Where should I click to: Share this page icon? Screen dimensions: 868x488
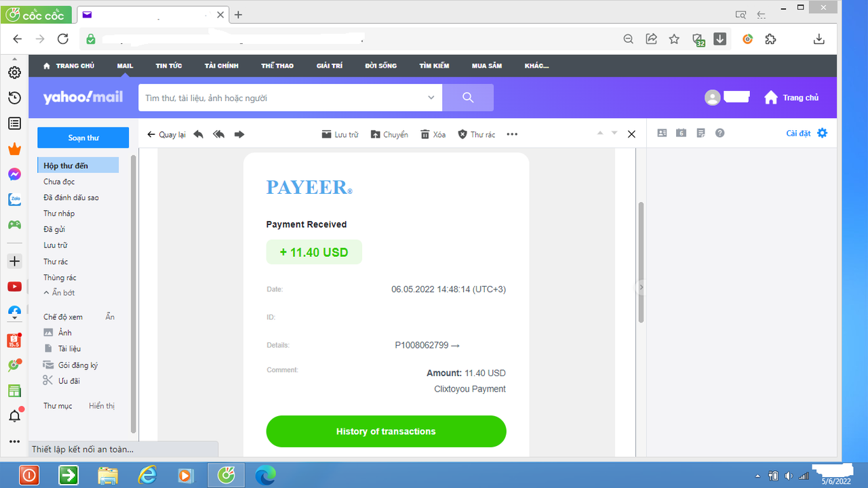point(651,39)
